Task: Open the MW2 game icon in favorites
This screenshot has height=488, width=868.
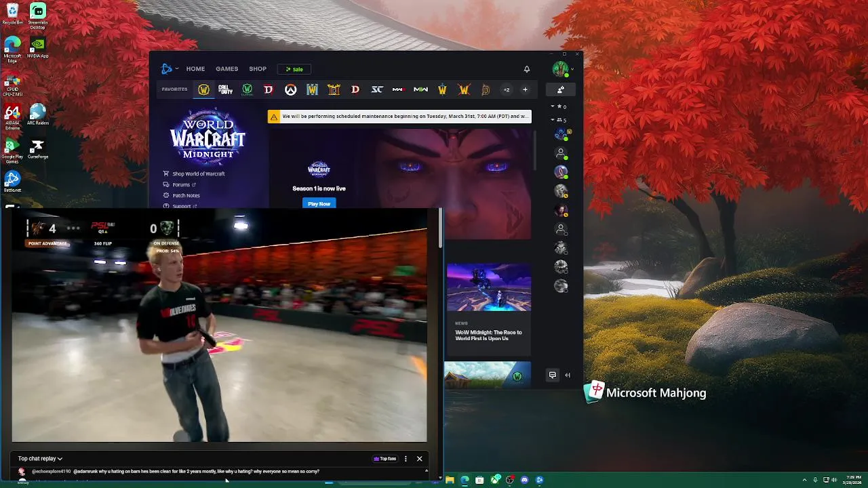Action: click(420, 89)
